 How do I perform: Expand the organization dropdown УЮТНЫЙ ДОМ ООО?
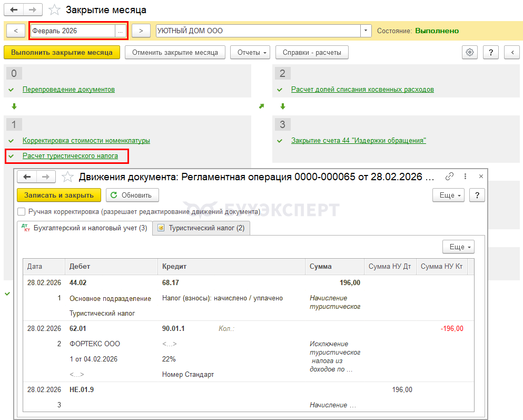[366, 31]
